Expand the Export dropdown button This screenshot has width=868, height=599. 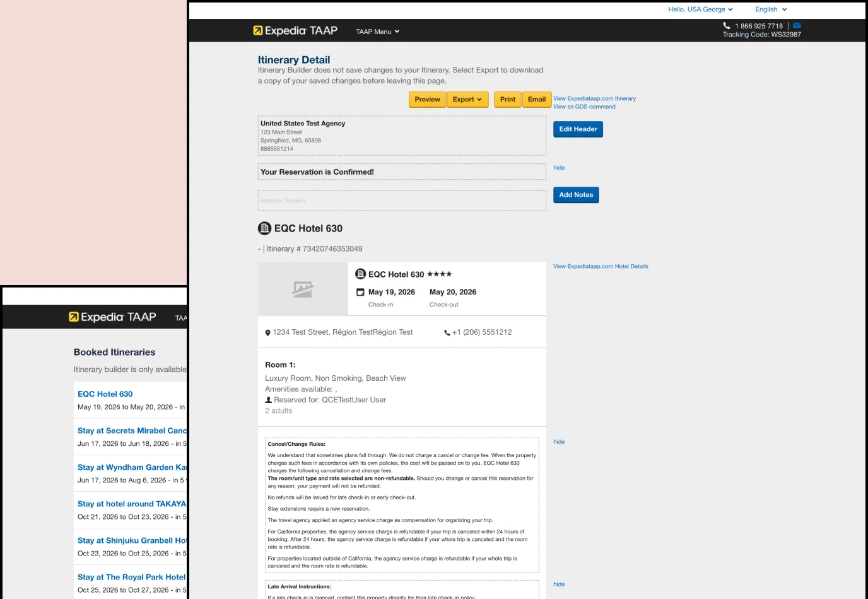point(467,100)
